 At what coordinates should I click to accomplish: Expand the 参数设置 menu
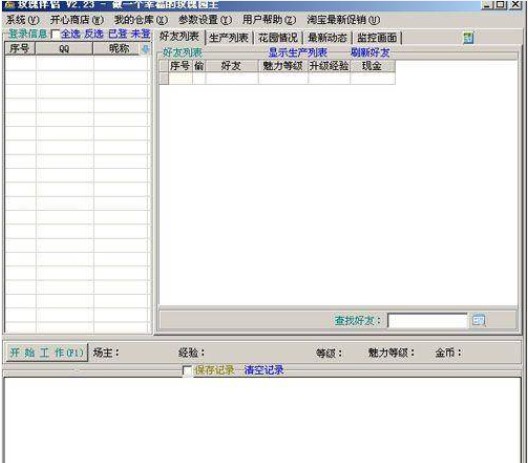coord(205,20)
